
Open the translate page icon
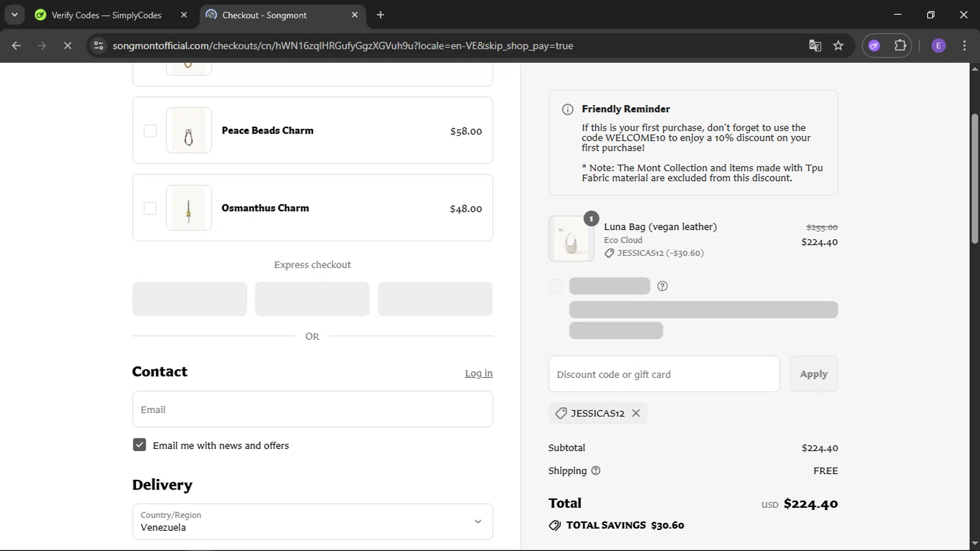click(x=815, y=46)
